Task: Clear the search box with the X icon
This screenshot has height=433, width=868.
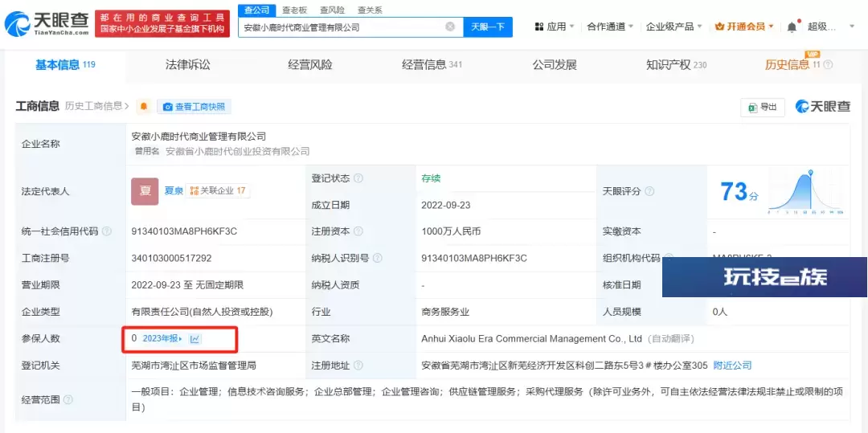Action: click(450, 27)
